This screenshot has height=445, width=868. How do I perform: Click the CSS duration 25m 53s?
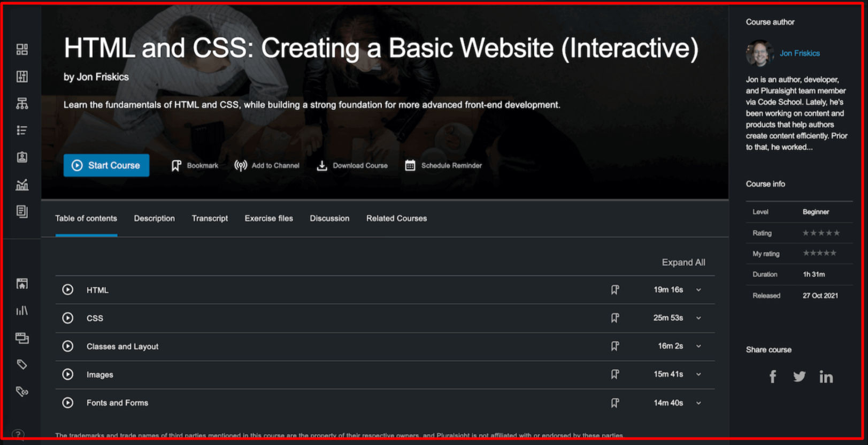click(x=669, y=318)
